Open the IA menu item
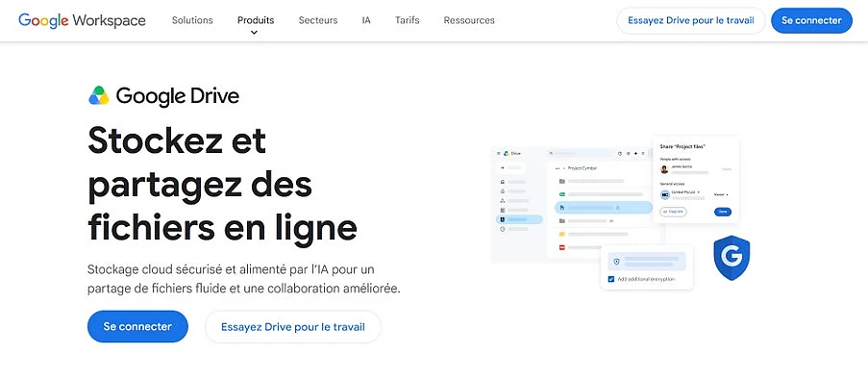Image resolution: width=868 pixels, height=379 pixels. click(x=366, y=20)
